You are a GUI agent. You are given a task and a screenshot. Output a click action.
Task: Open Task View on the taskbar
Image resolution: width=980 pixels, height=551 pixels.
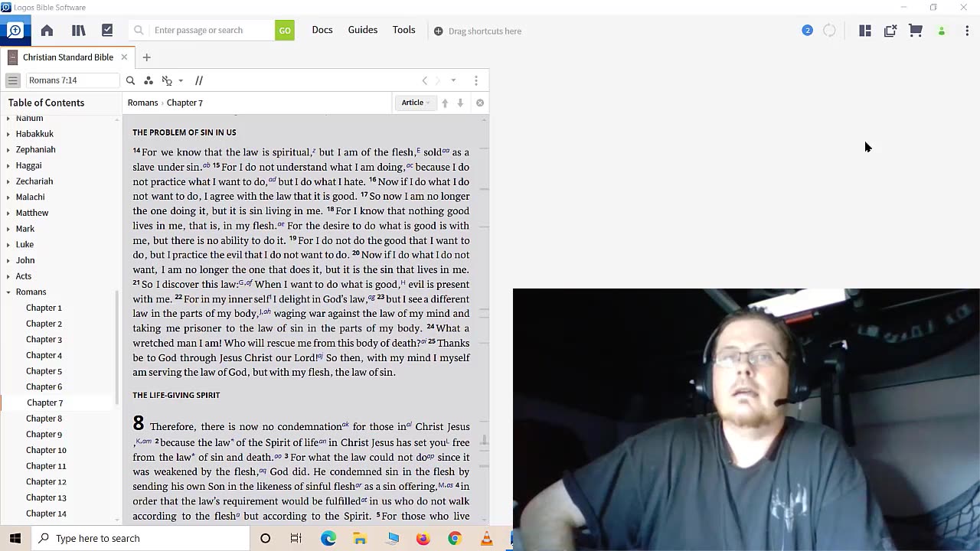296,538
